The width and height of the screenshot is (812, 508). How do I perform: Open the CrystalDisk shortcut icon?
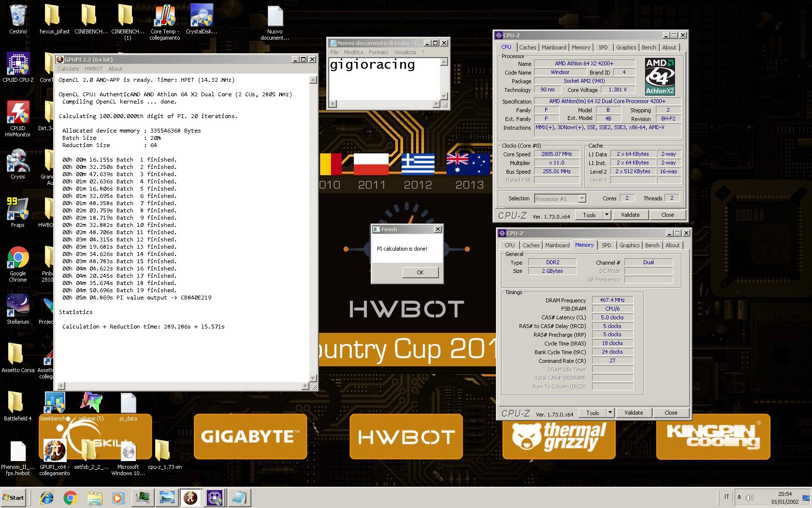tap(201, 19)
